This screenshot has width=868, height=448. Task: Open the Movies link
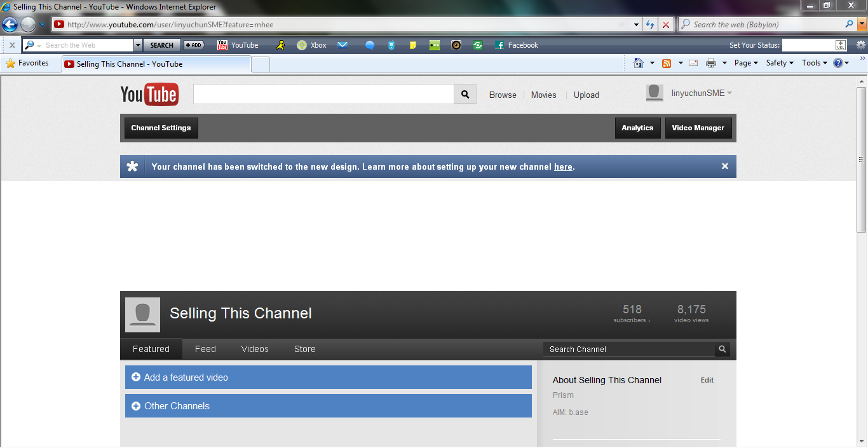point(544,95)
